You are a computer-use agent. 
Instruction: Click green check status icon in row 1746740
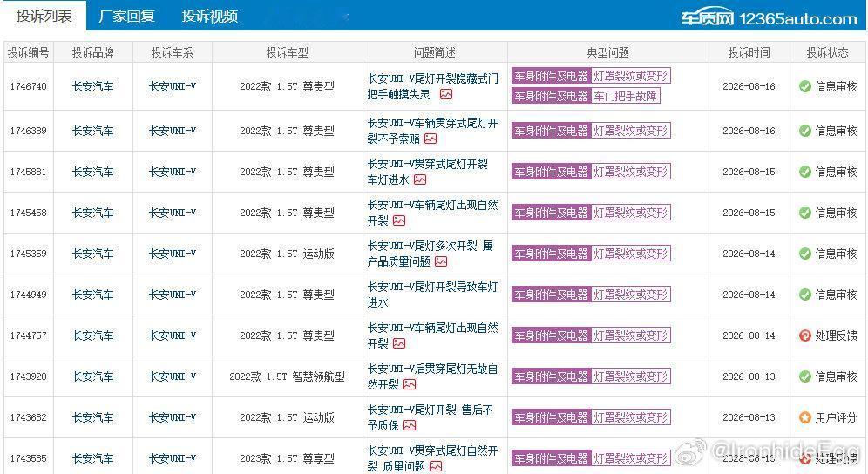point(805,86)
